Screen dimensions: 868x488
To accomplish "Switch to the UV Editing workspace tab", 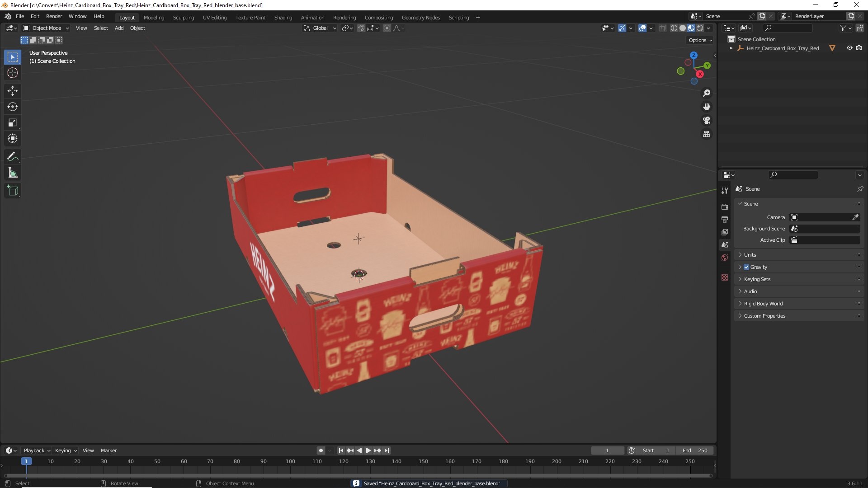I will click(x=215, y=18).
